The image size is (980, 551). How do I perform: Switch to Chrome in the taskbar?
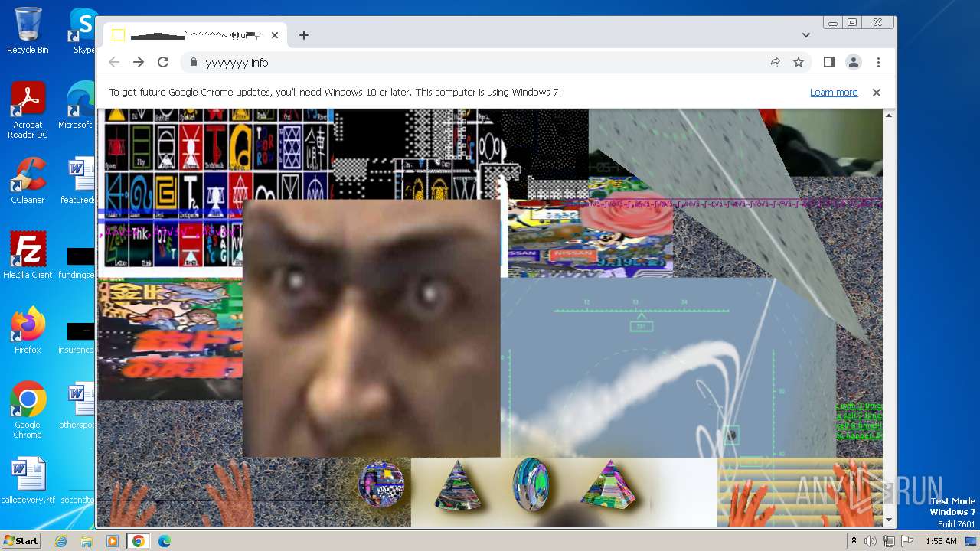[x=139, y=541]
